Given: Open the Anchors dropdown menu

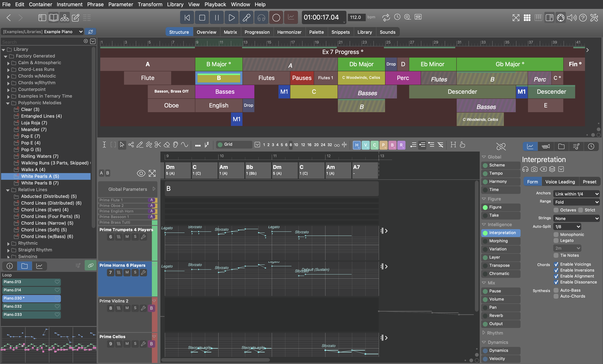Looking at the screenshot, I should pyautogui.click(x=576, y=194).
